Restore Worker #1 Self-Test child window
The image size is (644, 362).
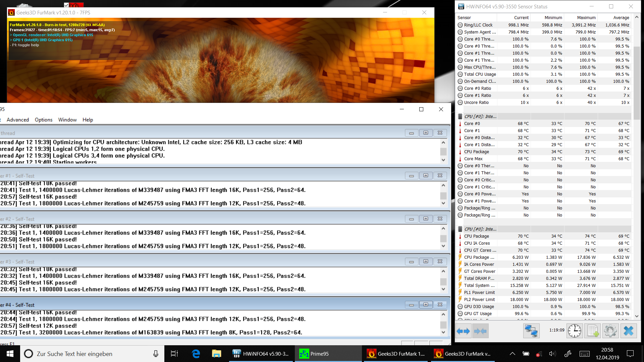tap(426, 175)
